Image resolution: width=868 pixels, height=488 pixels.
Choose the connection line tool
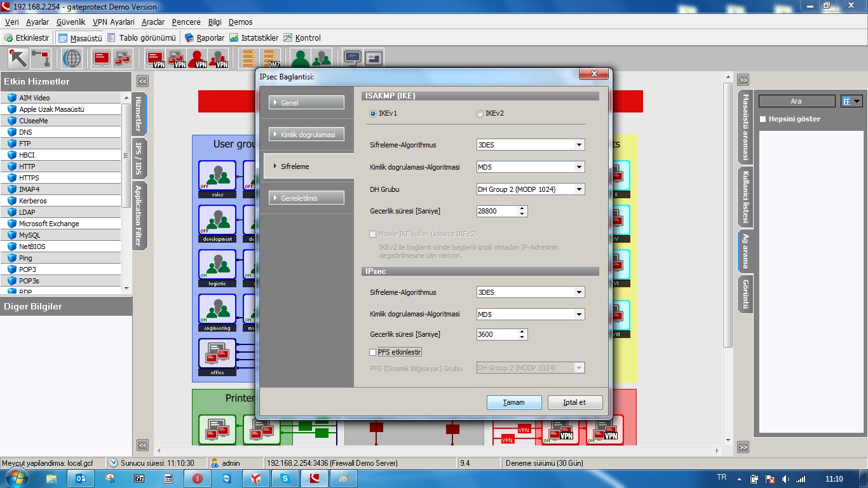coord(41,58)
